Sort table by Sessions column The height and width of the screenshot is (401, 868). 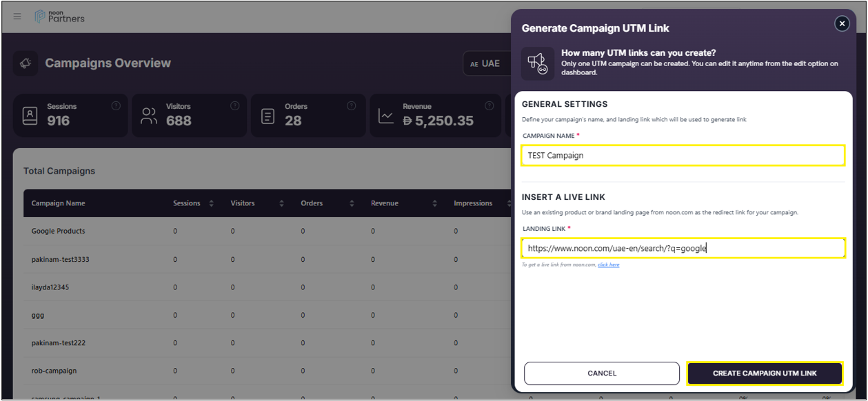click(x=211, y=203)
